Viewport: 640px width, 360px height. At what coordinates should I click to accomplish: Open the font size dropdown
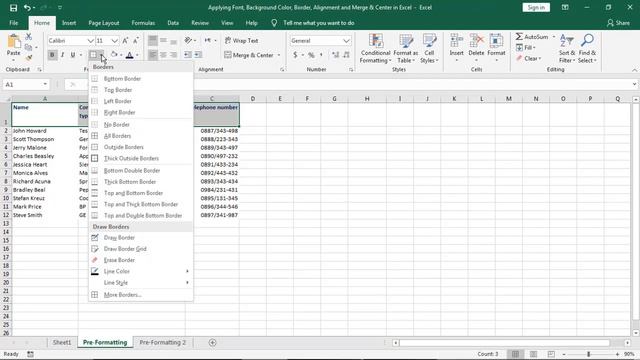(114, 41)
